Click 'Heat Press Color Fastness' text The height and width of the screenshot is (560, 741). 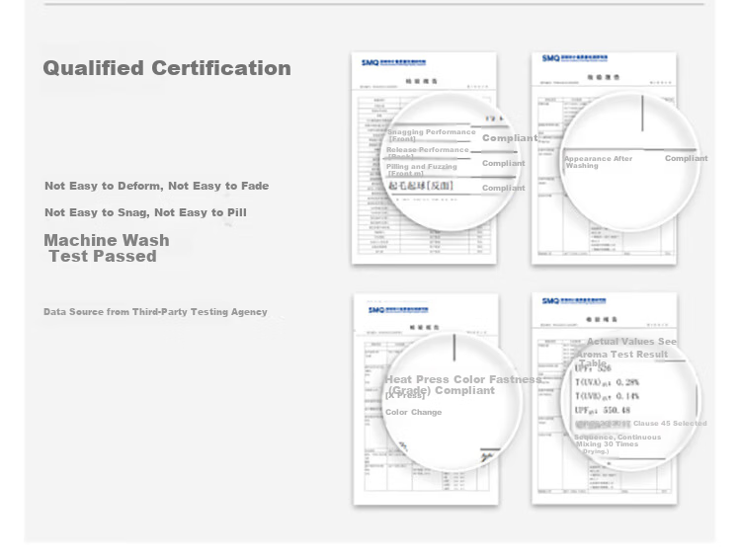463,379
